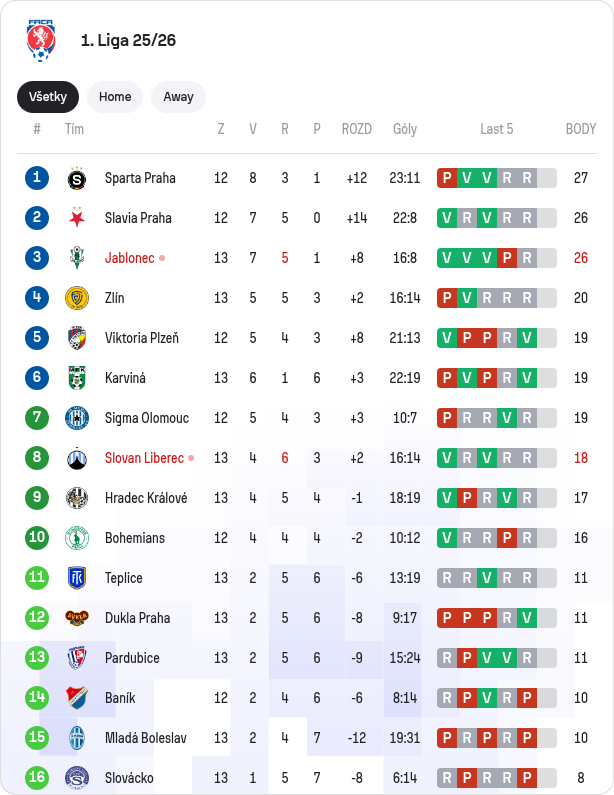Switch to the Away standings tab
The width and height of the screenshot is (614, 795).
pyautogui.click(x=178, y=97)
